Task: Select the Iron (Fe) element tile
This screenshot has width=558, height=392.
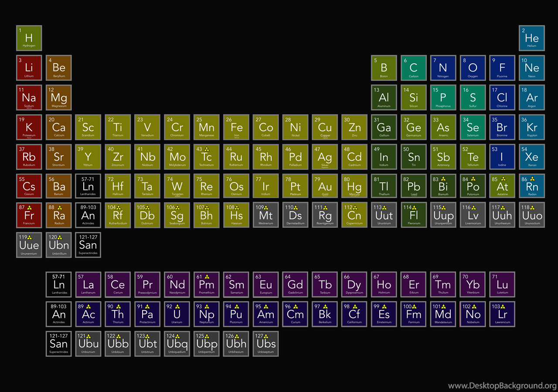Action: pyautogui.click(x=236, y=127)
